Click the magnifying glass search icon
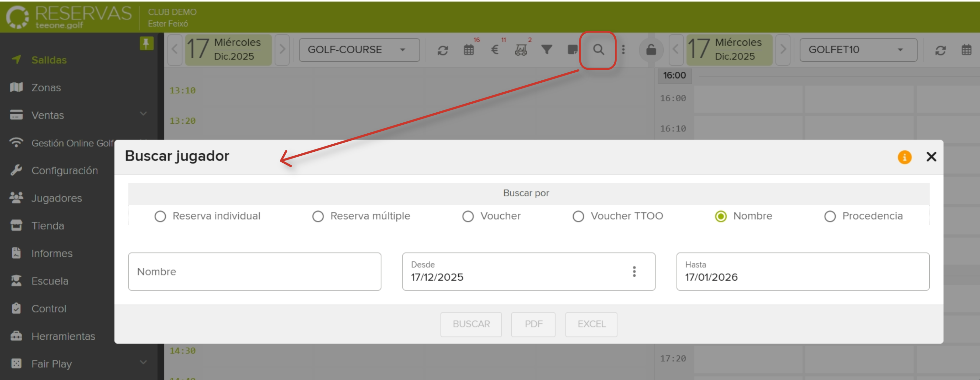The image size is (980, 380). [598, 50]
